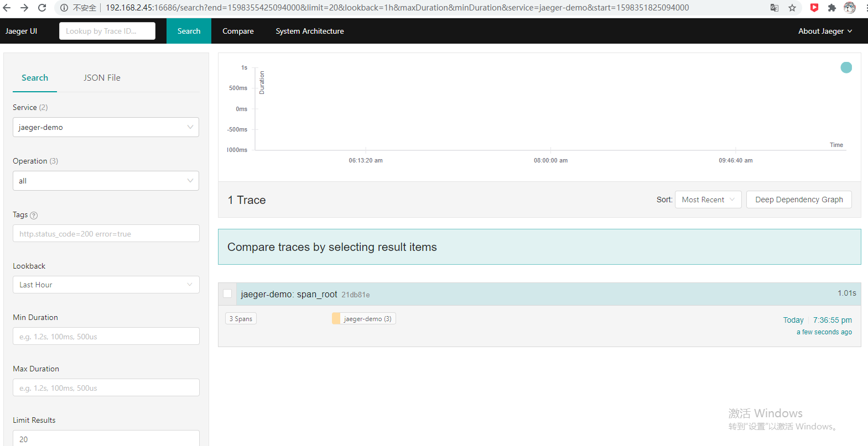The height and width of the screenshot is (446, 868).
Task: Open the red shield extension icon
Action: pyautogui.click(x=814, y=8)
